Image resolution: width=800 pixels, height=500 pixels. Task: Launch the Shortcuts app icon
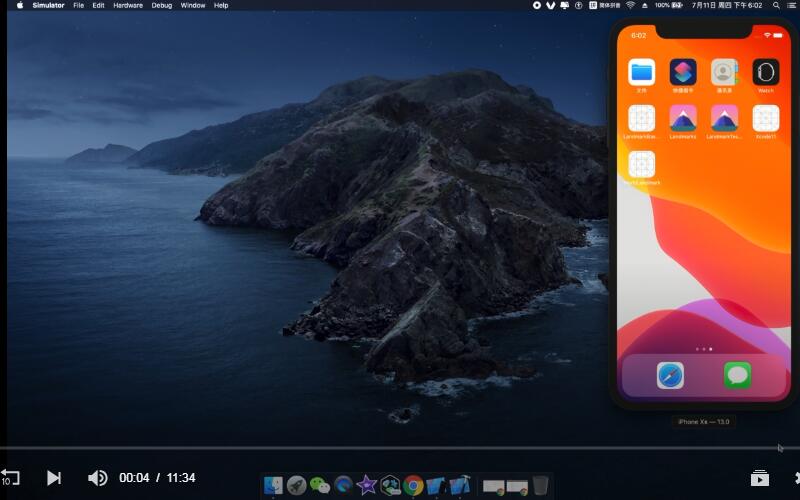(x=683, y=72)
